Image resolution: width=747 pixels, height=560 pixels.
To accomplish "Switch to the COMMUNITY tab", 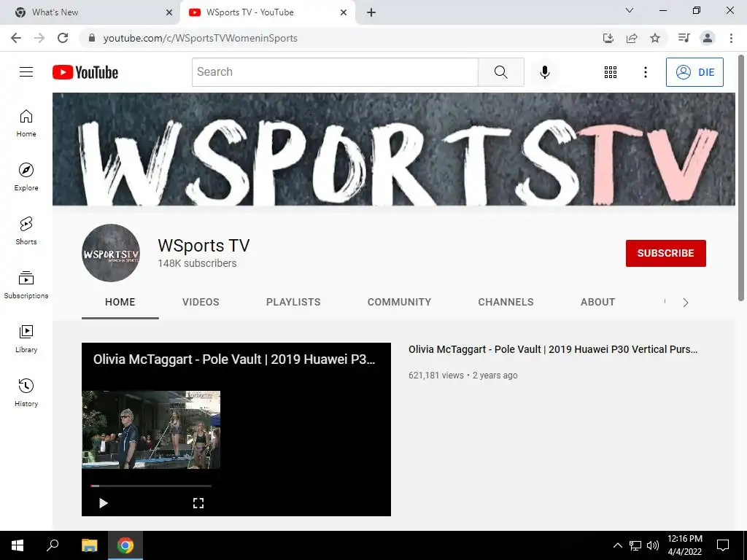I will (x=399, y=302).
